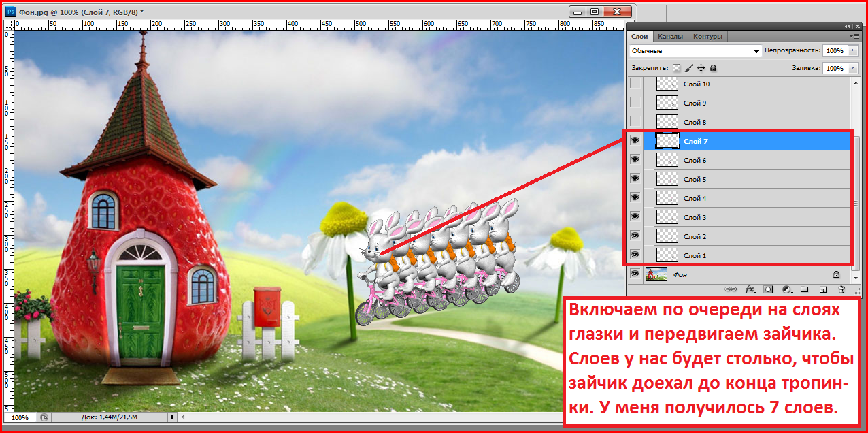Click the status bar share icon beside zoom
The height and width of the screenshot is (433, 868).
[x=45, y=417]
